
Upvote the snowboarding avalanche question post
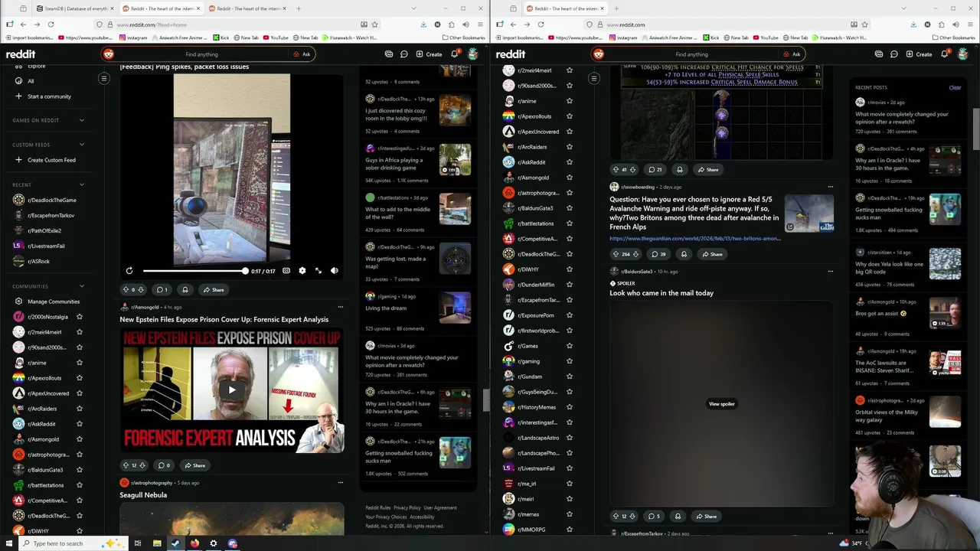[616, 254]
